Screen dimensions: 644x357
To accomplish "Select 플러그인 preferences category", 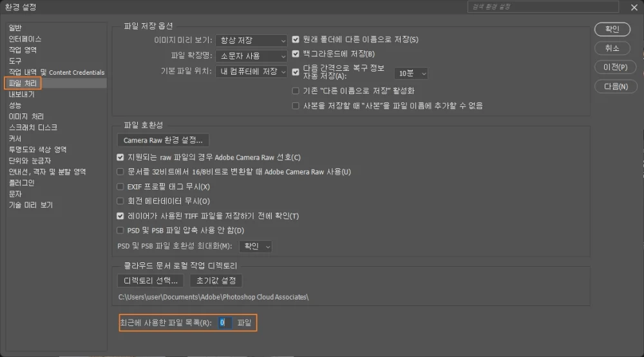I will point(22,183).
